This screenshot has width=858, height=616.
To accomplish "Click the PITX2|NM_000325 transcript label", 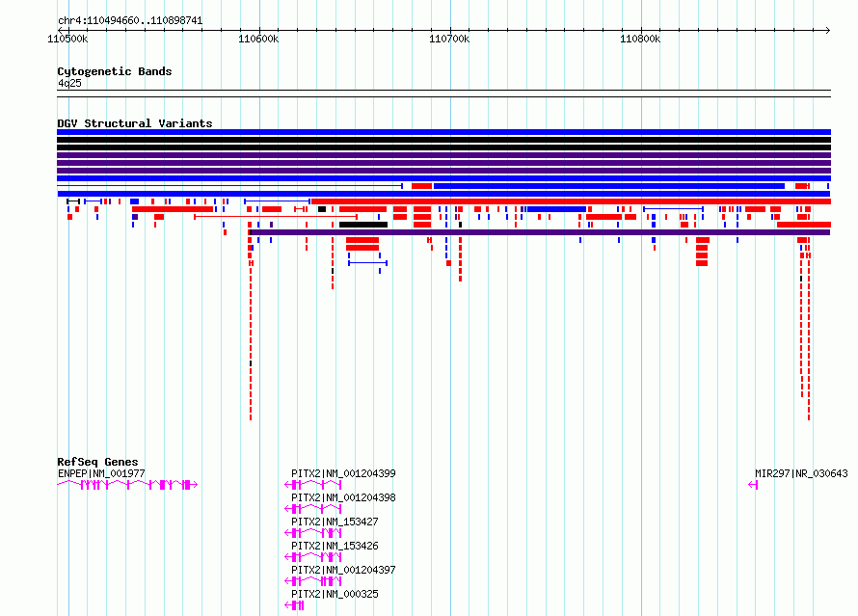I will click(x=335, y=594).
